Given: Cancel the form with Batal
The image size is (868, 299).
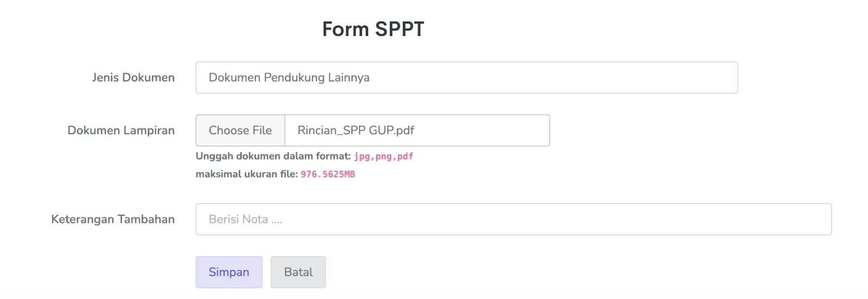Looking at the screenshot, I should (x=298, y=272).
